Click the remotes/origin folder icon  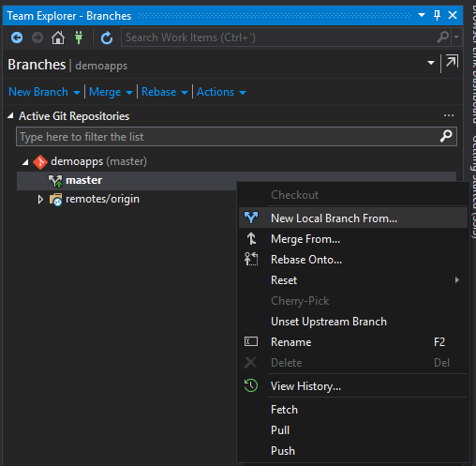[56, 200]
